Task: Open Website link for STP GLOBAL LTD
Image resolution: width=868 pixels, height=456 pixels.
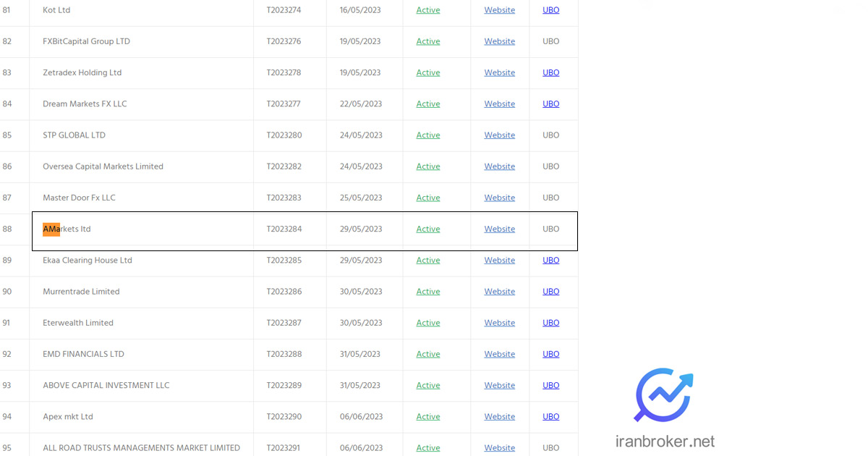Action: pos(500,135)
